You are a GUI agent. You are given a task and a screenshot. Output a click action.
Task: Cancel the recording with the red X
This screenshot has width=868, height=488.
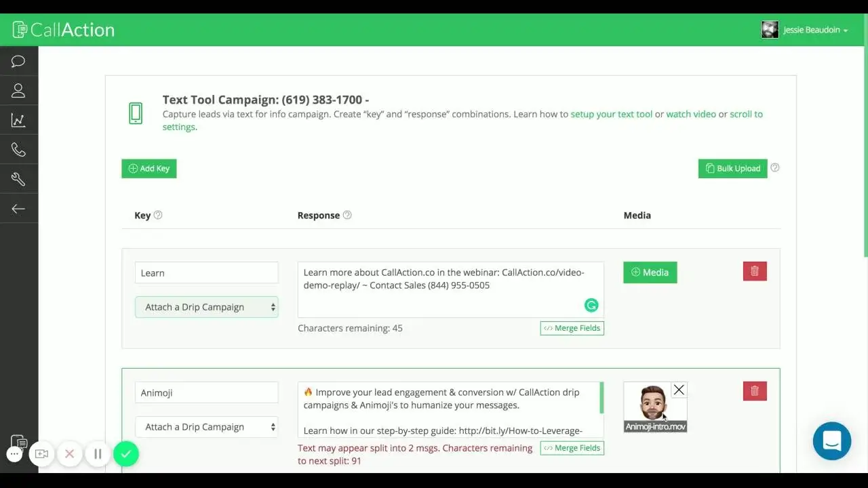click(69, 454)
